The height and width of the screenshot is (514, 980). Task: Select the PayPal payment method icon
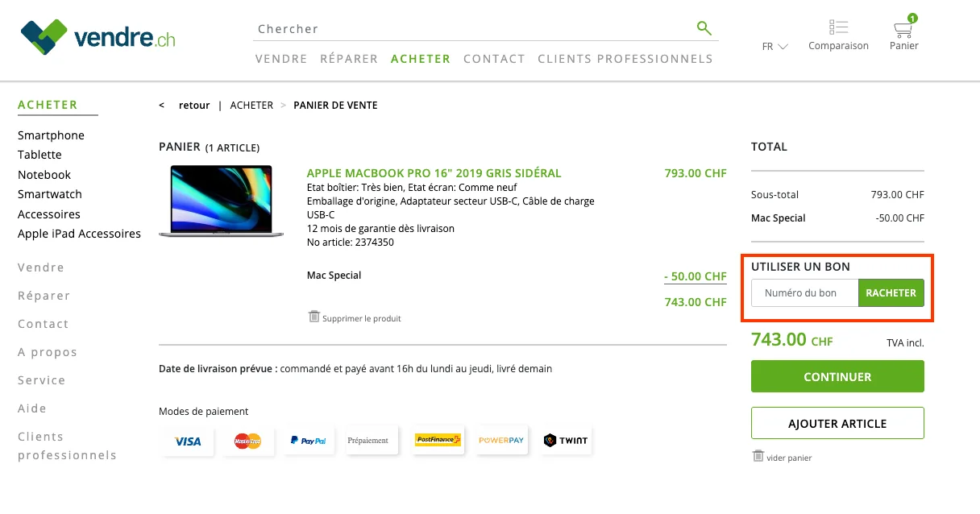point(308,440)
